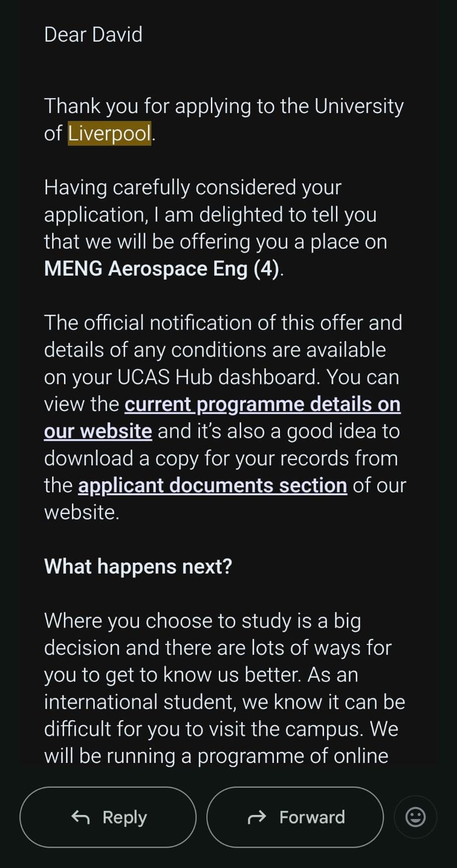Tap the 'international student' line of text
Screen dimensions: 457x868
point(224,702)
